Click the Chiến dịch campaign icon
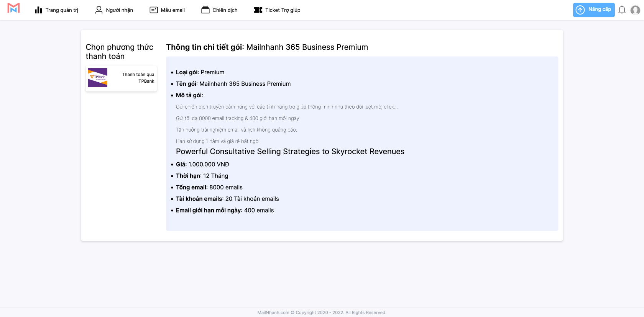Viewport: 644px width, 317px height. pos(205,10)
